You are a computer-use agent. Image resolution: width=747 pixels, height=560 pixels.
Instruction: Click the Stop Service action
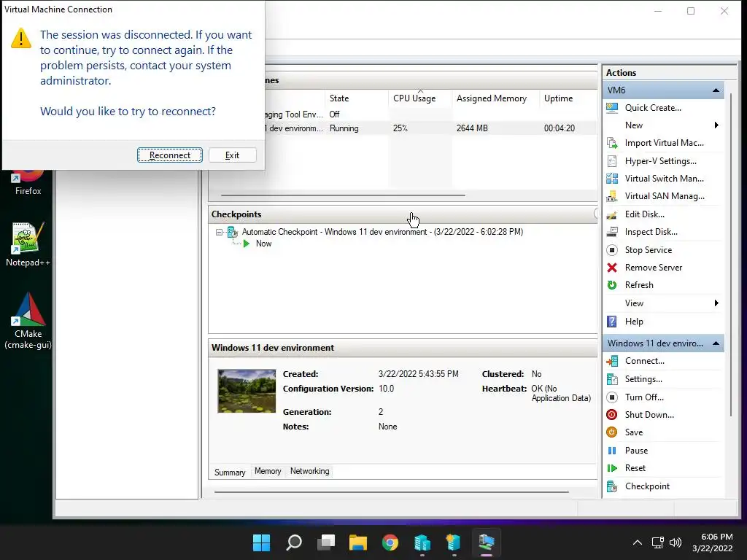point(648,250)
